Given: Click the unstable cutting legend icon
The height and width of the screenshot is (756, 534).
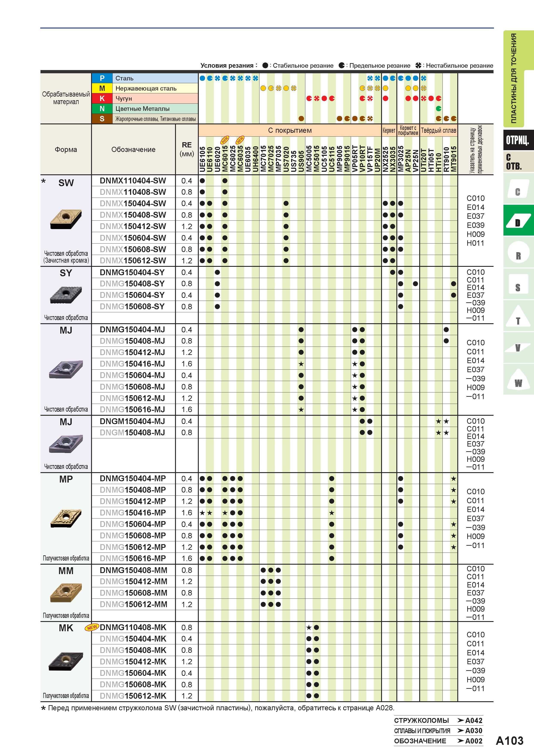Looking at the screenshot, I should coord(418,66).
